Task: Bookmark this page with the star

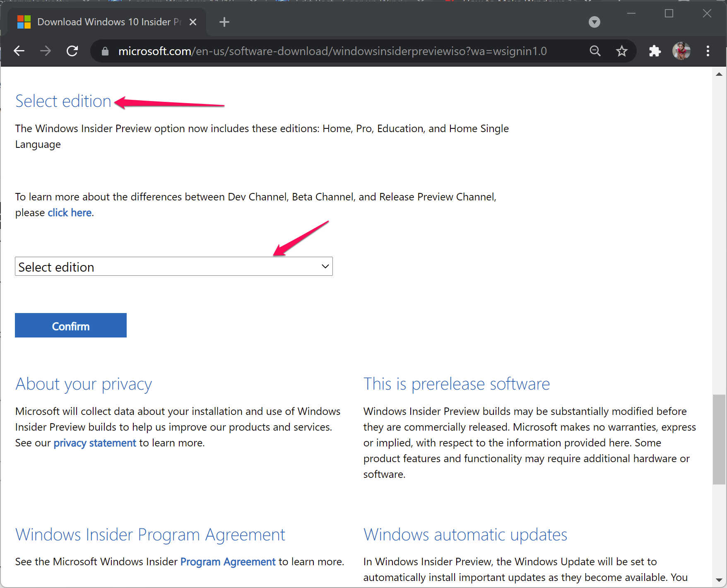Action: pos(621,51)
